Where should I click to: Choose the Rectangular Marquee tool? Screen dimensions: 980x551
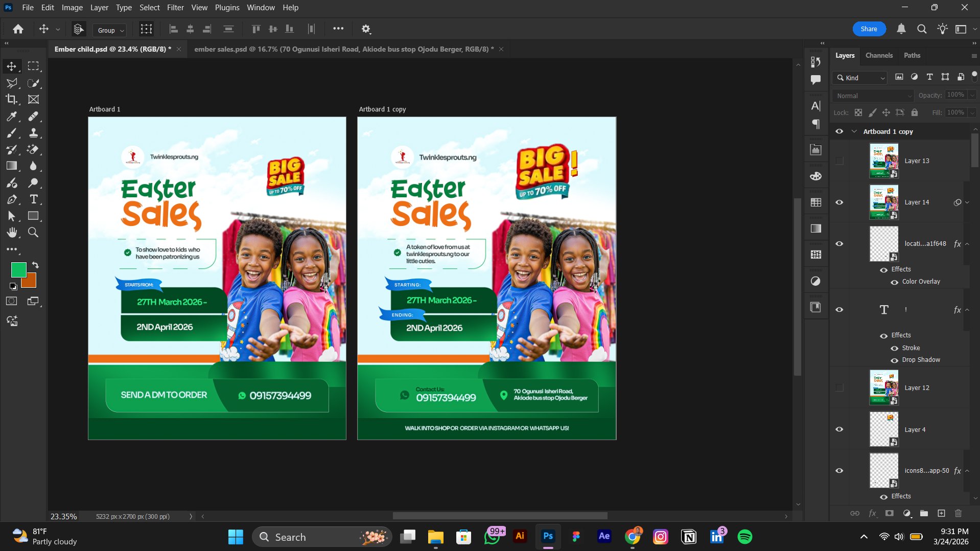coord(33,66)
